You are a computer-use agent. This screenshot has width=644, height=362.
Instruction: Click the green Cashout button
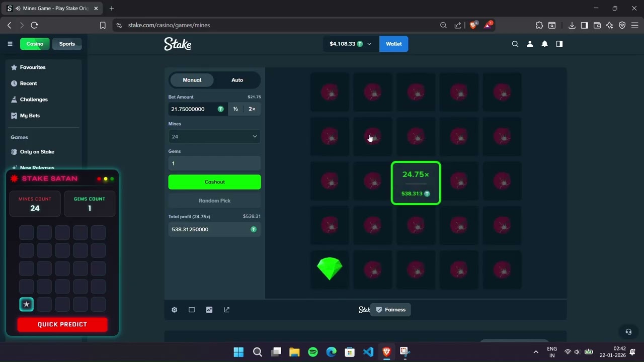coord(214,182)
